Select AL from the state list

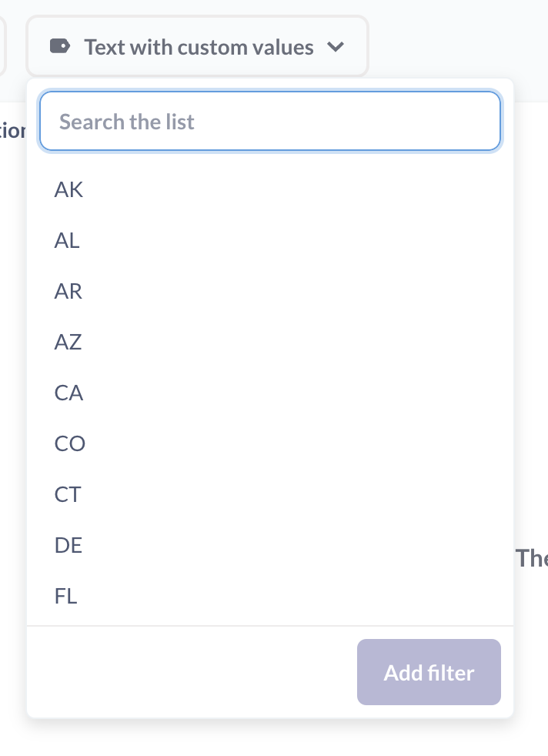coord(67,240)
